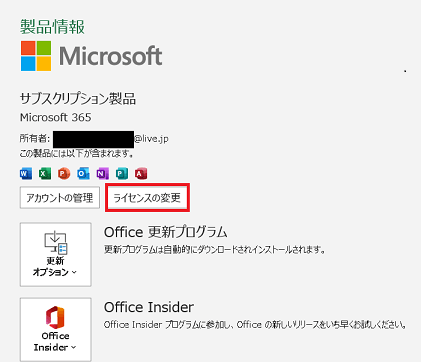Click the PowerPoint app icon
The image size is (421, 362).
tap(64, 174)
